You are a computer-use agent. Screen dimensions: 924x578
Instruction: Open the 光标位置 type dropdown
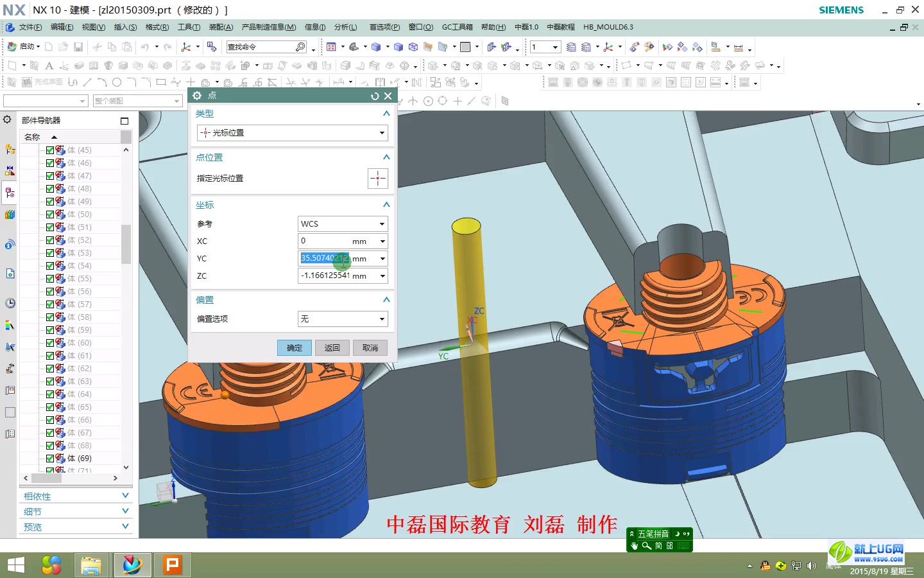tap(293, 133)
